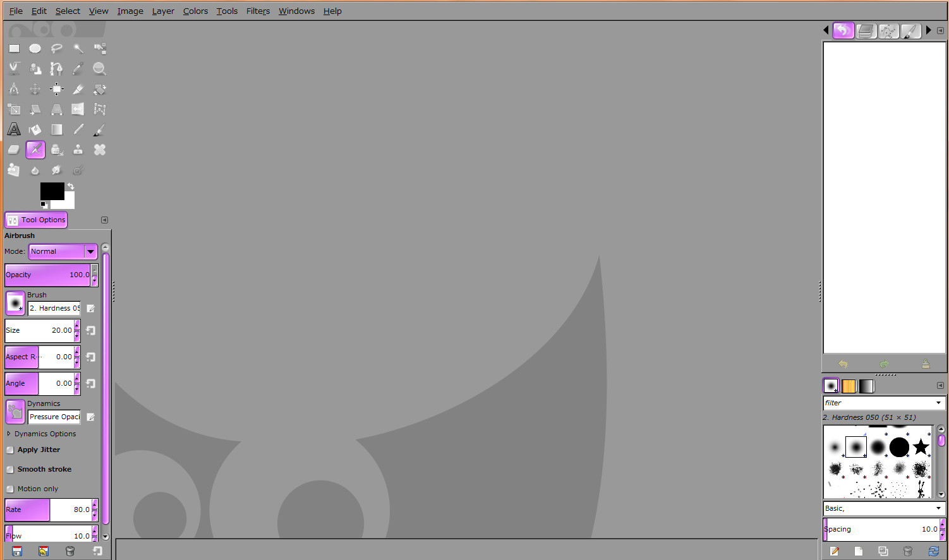949x560 pixels.
Task: Open the Colors menu
Action: tap(195, 11)
